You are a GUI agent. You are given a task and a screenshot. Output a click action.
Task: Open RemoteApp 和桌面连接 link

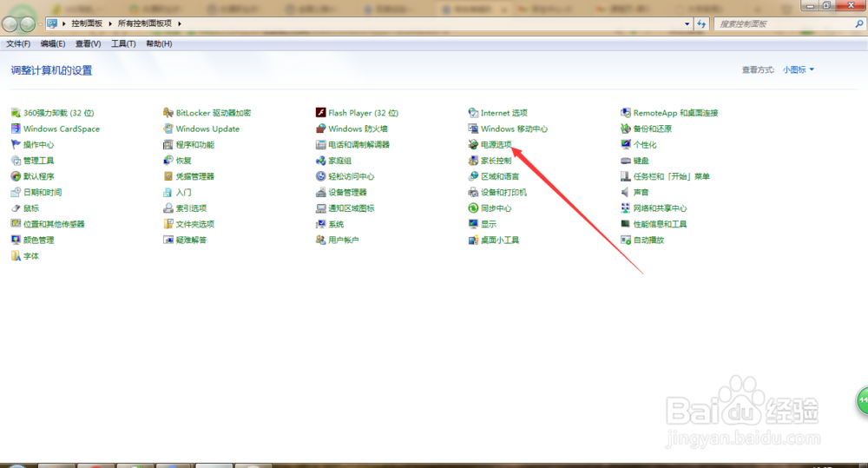(x=676, y=113)
